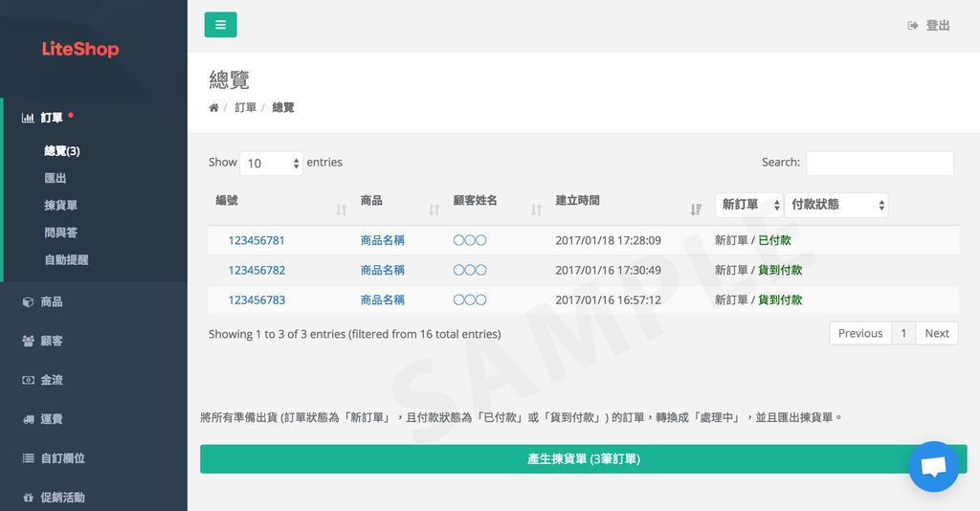Select 總覽(3) in the sidebar

tap(62, 150)
